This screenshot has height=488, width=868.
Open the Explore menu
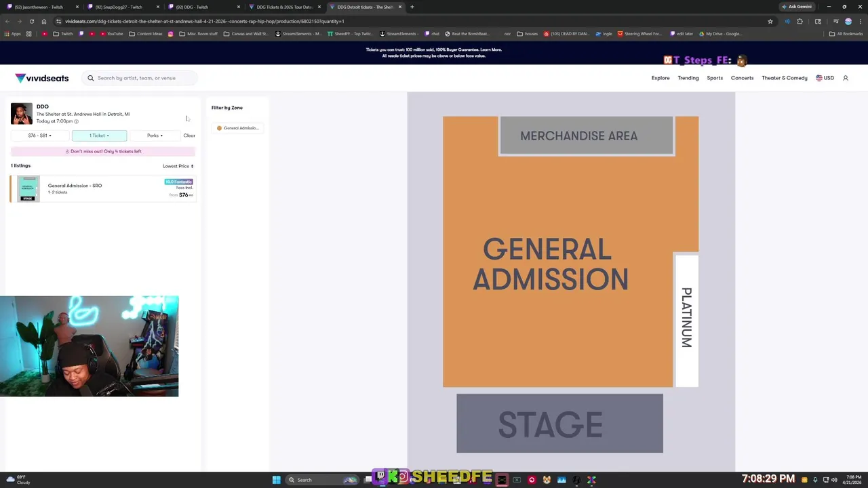660,78
